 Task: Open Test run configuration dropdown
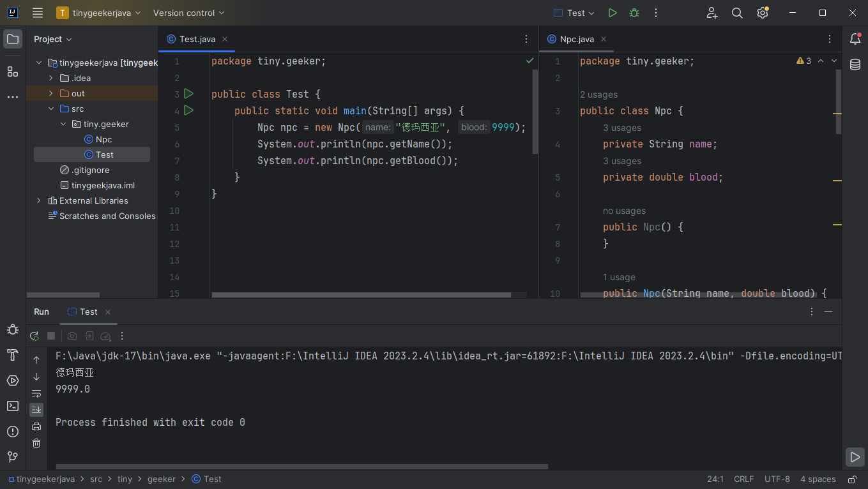coord(574,13)
